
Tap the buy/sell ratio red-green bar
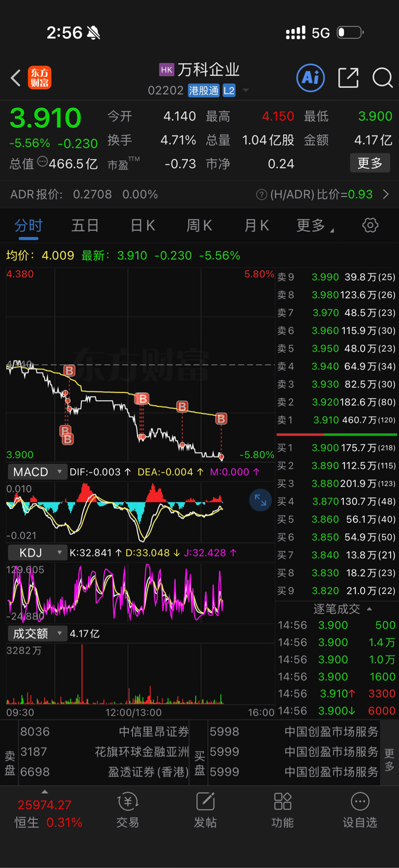pos(337,435)
